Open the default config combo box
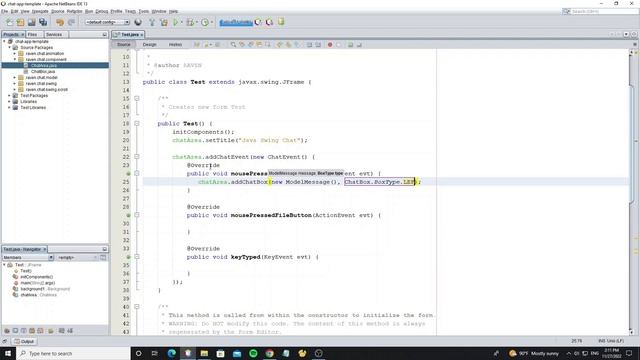The width and height of the screenshot is (640, 360). pyautogui.click(x=107, y=22)
